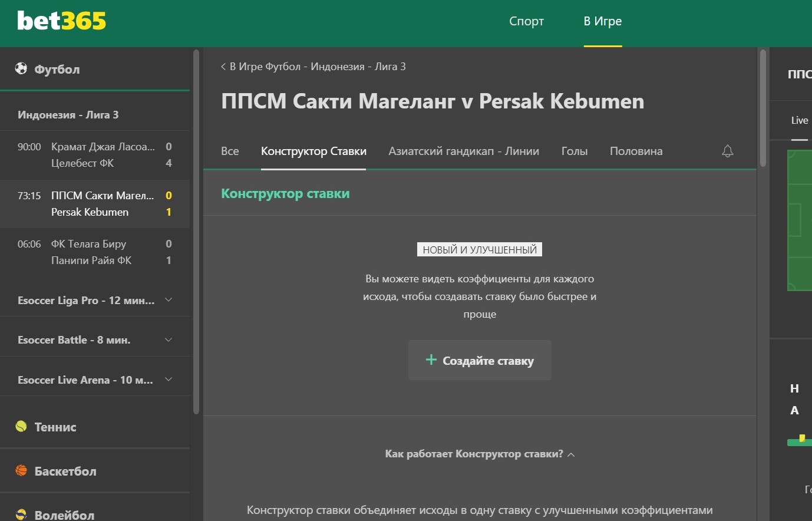
Task: Click the Конструктор ставки section heading
Action: click(285, 194)
